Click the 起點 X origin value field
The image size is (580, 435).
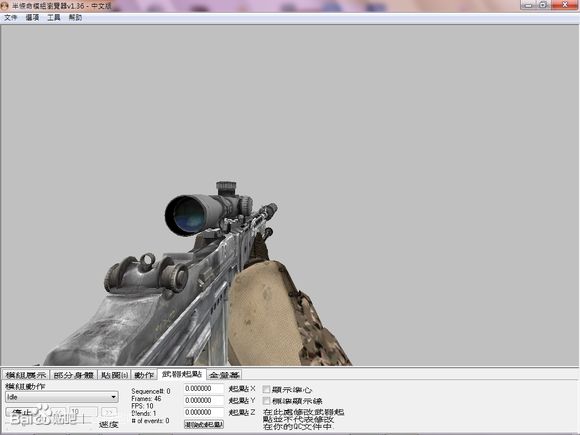(204, 388)
